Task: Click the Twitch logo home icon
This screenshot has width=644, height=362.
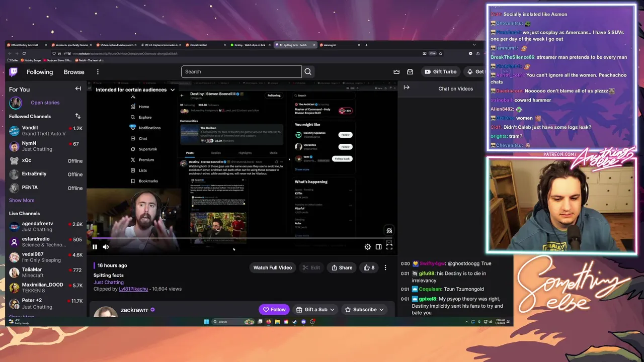Action: coord(14,72)
